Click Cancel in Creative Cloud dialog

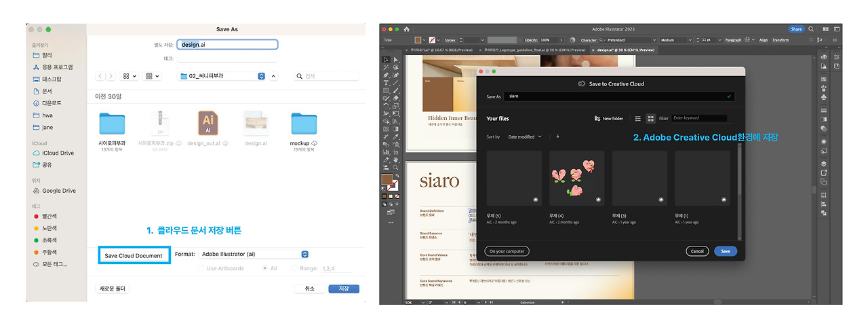point(697,251)
